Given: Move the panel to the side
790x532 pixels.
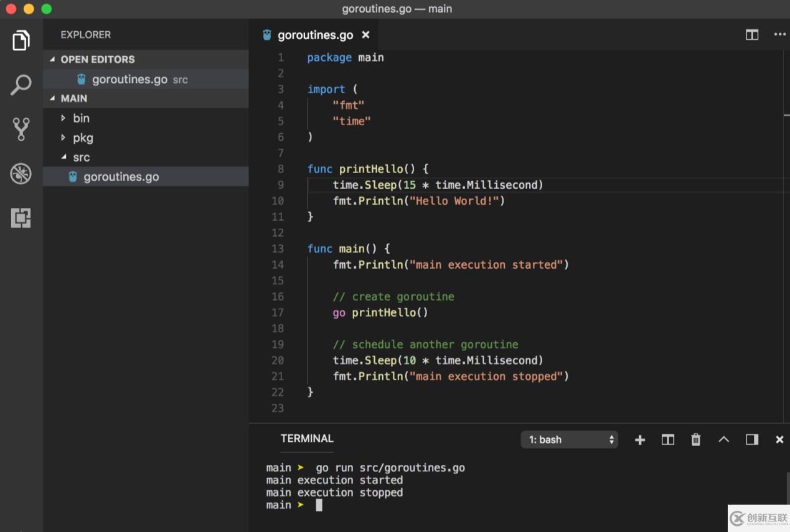Looking at the screenshot, I should click(x=752, y=440).
